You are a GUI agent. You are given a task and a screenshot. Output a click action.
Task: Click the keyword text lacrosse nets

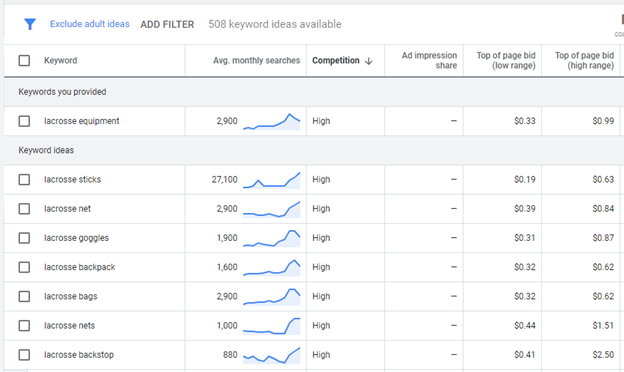[x=69, y=325]
